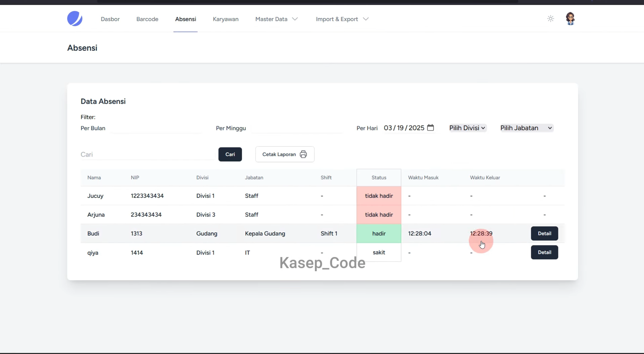Click the Waktu Masuk column header

(423, 178)
